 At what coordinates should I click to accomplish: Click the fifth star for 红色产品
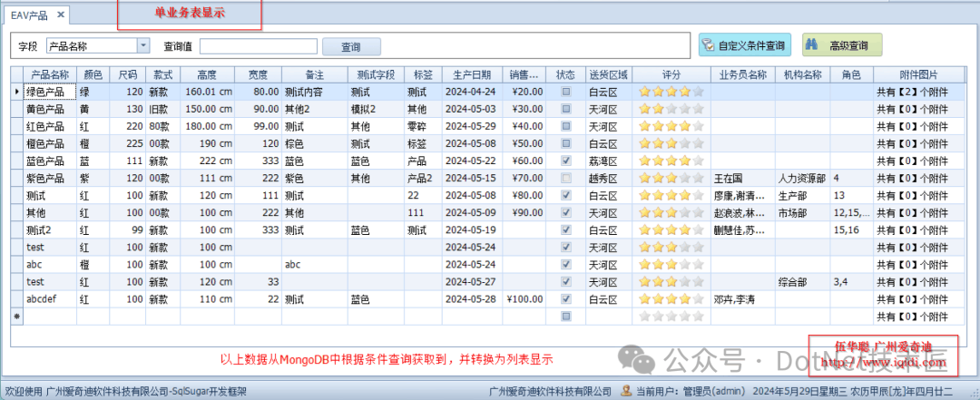pos(698,126)
